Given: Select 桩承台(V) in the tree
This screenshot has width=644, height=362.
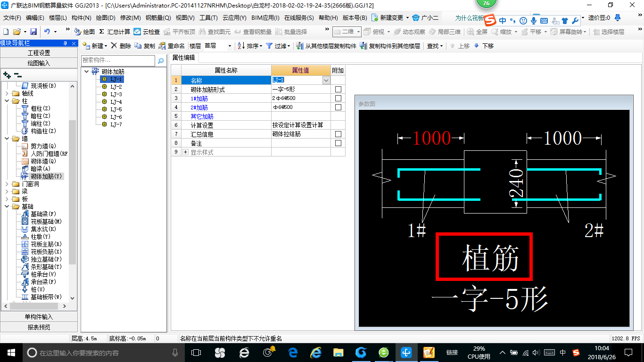Looking at the screenshot, I should [x=42, y=274].
